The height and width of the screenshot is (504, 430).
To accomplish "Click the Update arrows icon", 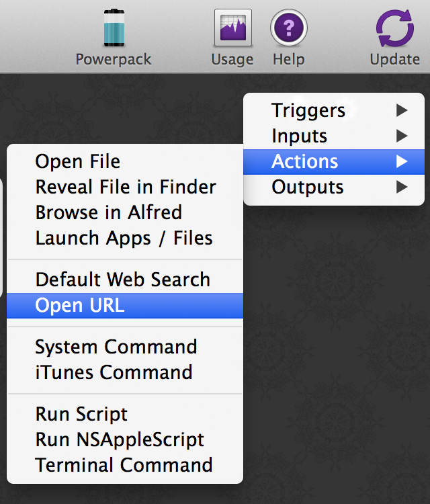I will (x=395, y=28).
